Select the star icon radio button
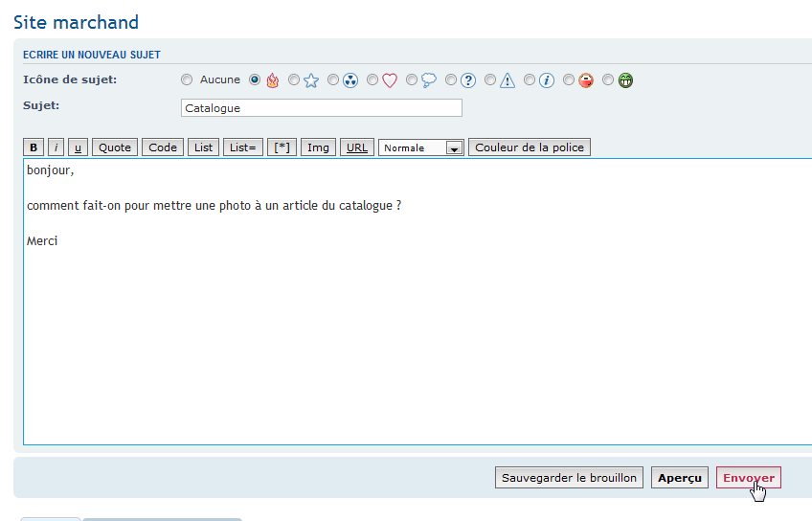This screenshot has height=521, width=812. pos(294,79)
